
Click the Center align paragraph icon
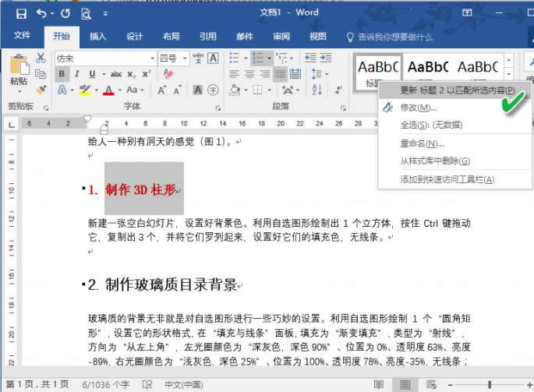pos(249,74)
